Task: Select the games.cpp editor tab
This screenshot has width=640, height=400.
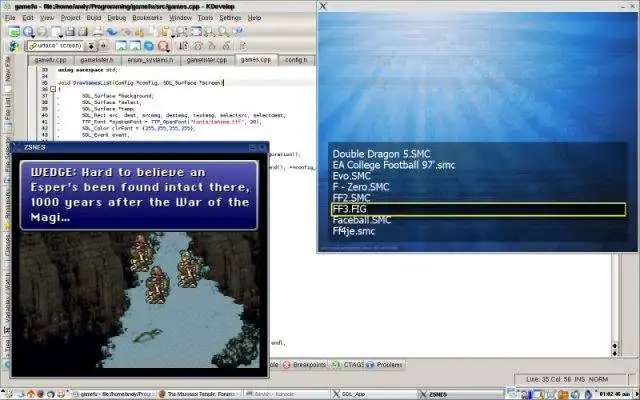Action: (x=256, y=60)
